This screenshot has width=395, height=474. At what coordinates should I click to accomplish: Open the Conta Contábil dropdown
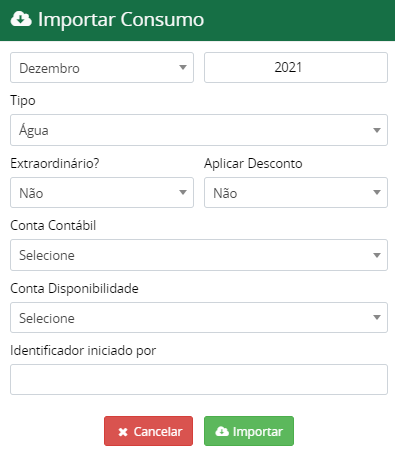click(199, 255)
